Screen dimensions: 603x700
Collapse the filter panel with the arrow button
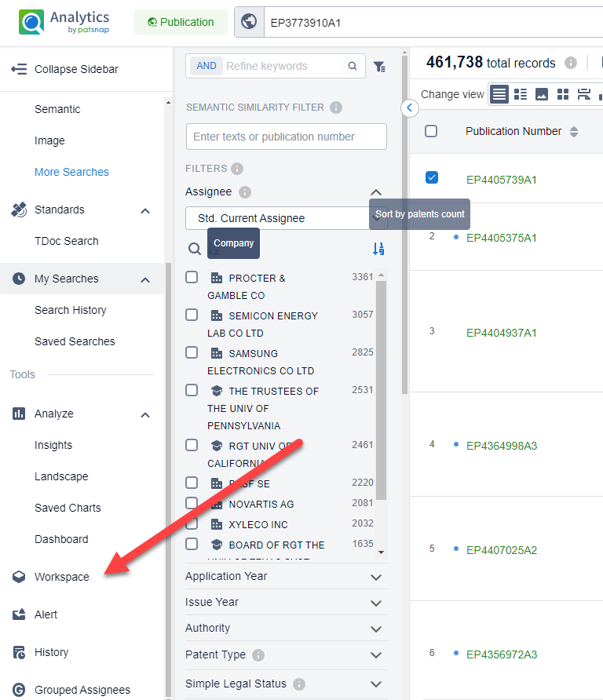click(x=410, y=108)
